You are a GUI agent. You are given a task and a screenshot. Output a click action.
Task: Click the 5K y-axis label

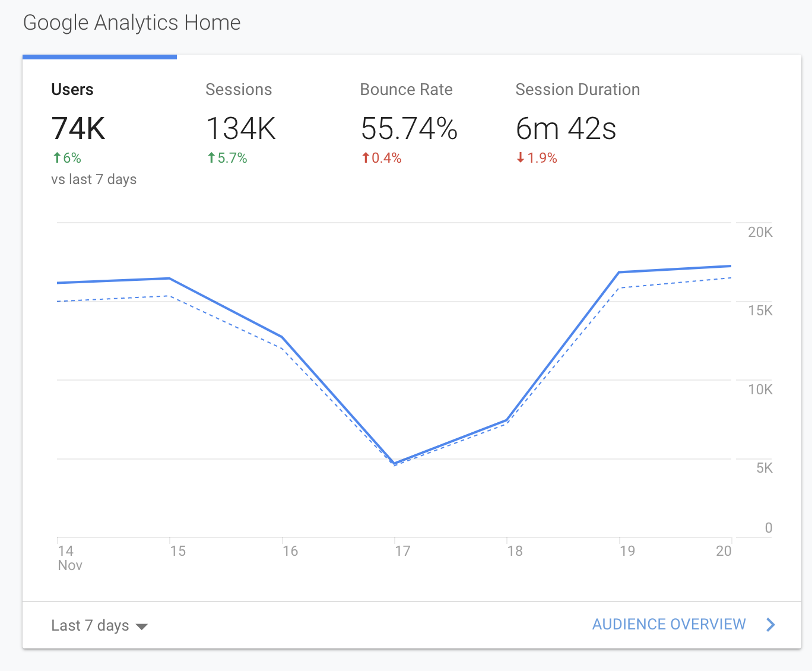point(765,468)
